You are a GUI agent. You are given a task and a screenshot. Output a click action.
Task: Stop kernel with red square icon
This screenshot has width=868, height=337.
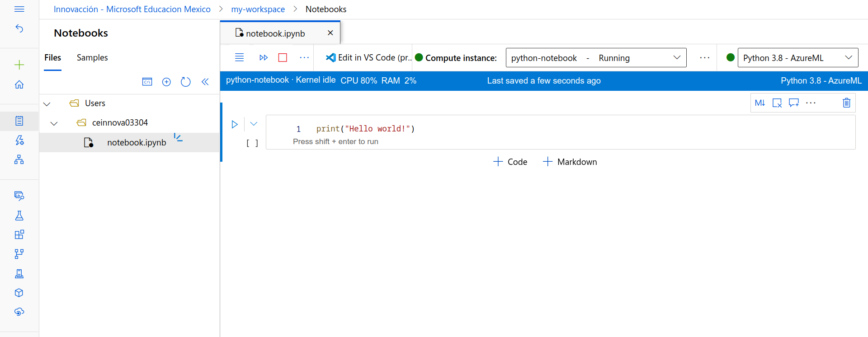[283, 57]
